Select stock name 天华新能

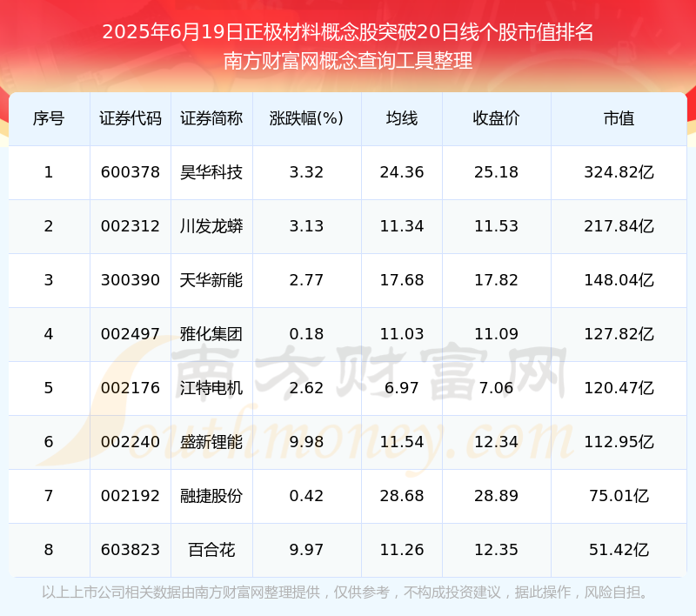211,280
